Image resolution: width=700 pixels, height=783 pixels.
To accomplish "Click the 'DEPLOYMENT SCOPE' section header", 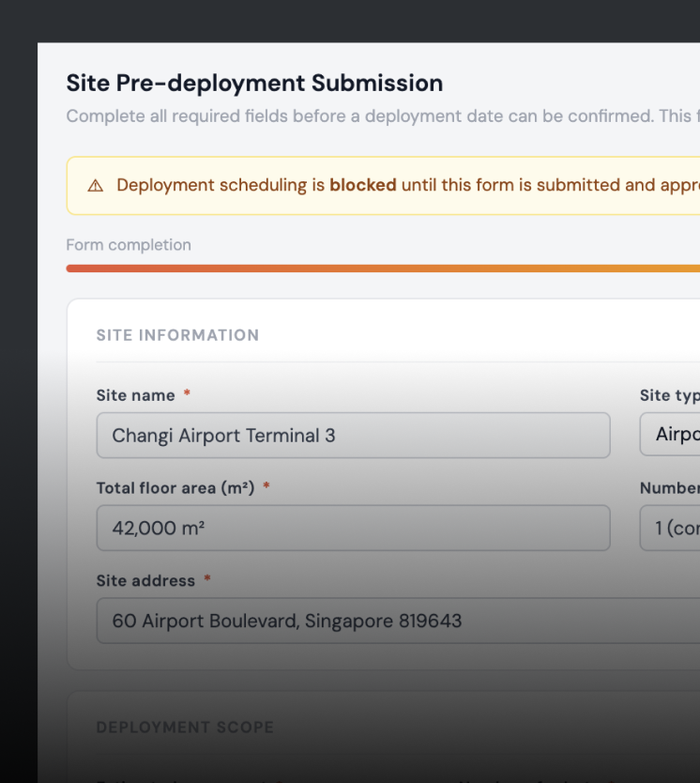I will tap(185, 727).
